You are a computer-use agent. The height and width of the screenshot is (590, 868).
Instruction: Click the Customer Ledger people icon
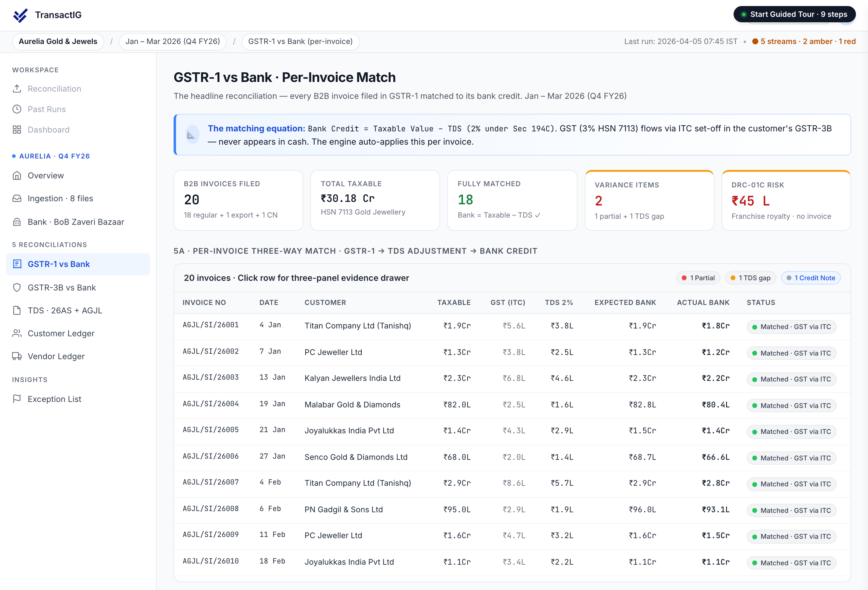17,333
